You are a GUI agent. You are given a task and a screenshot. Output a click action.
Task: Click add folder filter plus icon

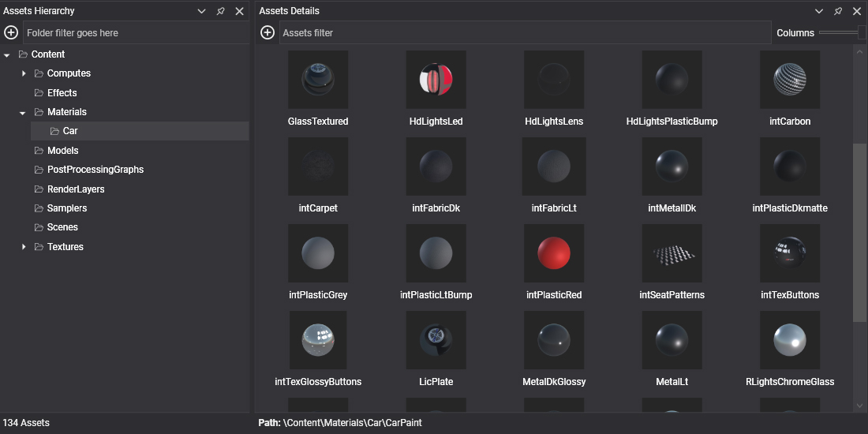click(x=11, y=32)
